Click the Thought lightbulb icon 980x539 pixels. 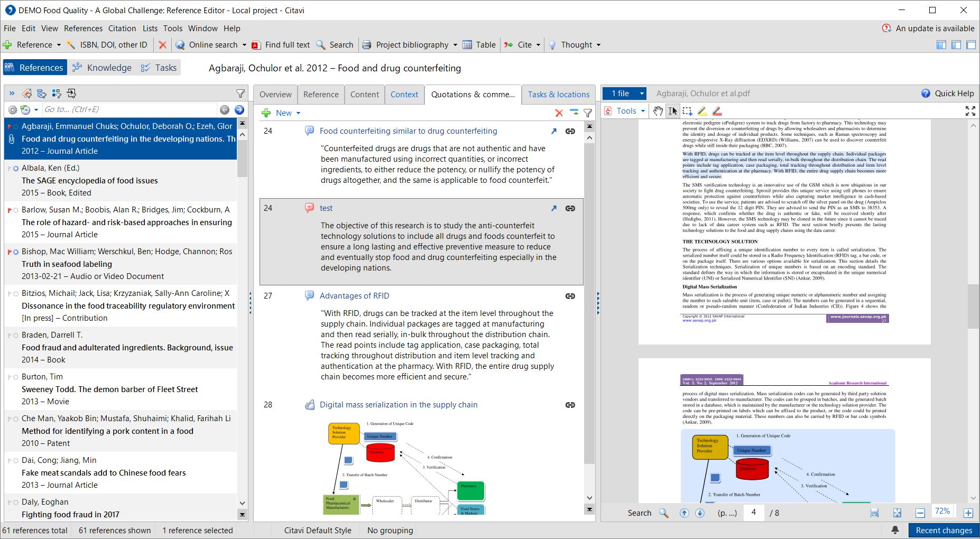click(552, 45)
